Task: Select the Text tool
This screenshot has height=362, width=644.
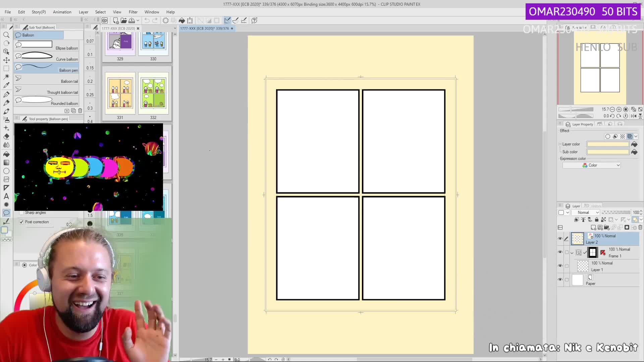Action: coord(6,196)
